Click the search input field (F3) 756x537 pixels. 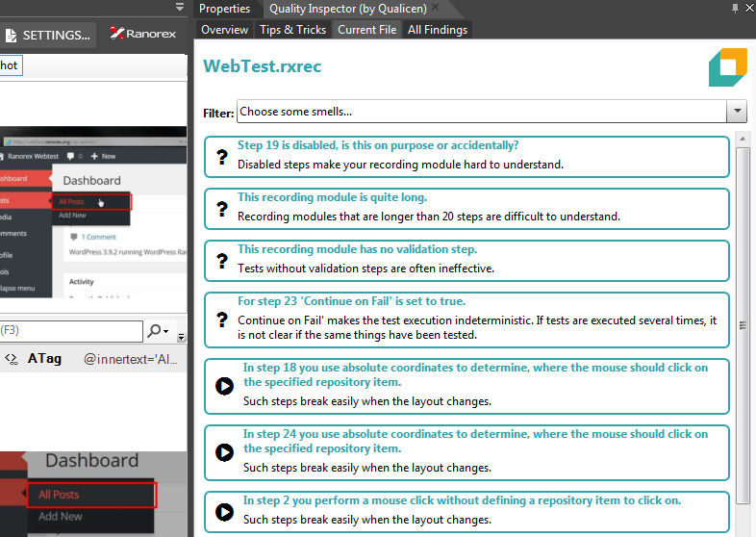point(69,331)
